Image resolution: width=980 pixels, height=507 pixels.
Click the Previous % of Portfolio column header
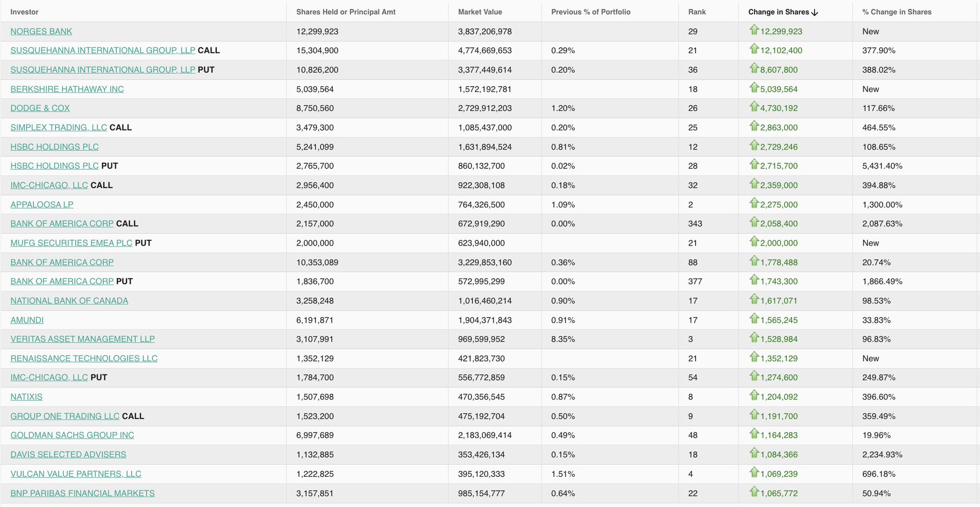(590, 12)
